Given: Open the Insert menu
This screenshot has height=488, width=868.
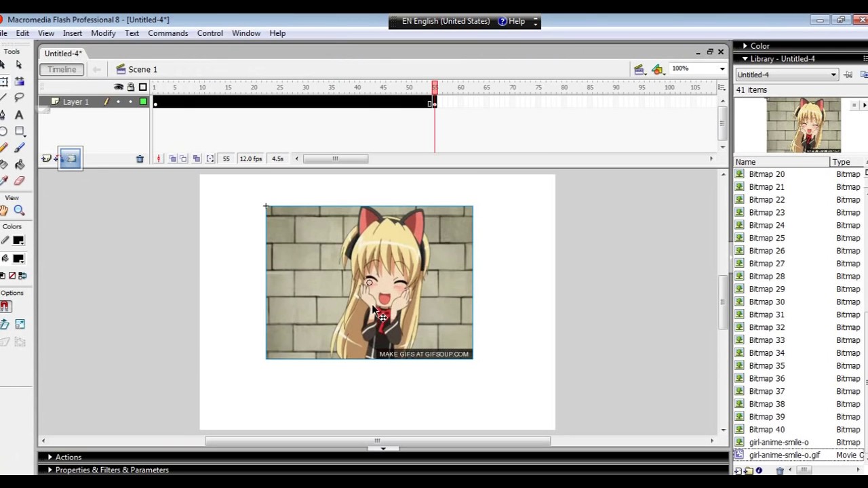Looking at the screenshot, I should point(73,33).
